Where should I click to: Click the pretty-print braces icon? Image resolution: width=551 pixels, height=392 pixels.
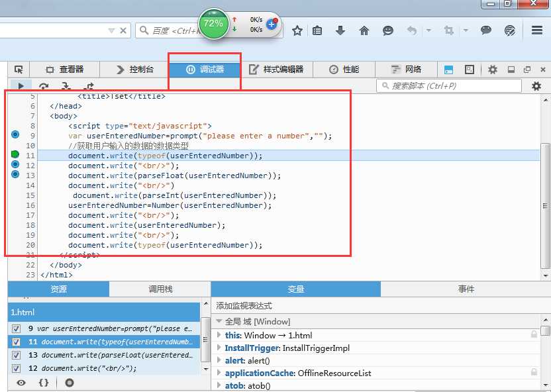click(44, 383)
